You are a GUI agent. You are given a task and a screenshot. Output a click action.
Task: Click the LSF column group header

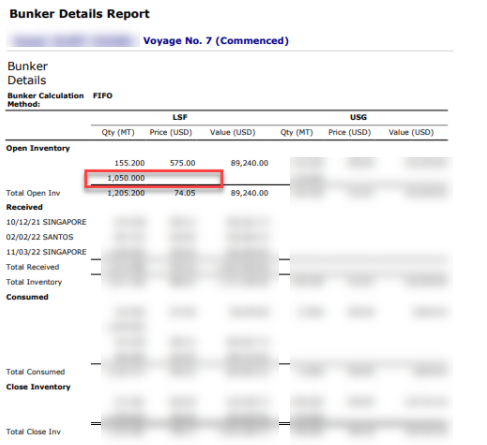(180, 117)
